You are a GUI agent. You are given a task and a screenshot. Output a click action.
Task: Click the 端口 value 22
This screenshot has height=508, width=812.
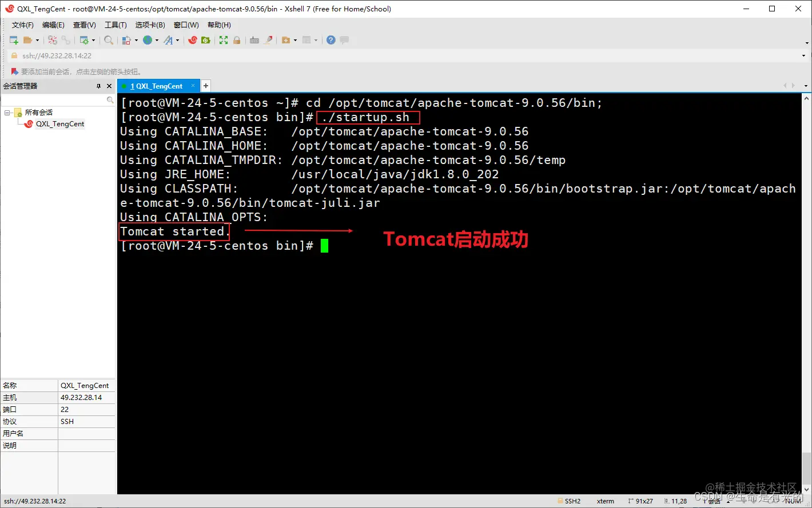(x=65, y=409)
